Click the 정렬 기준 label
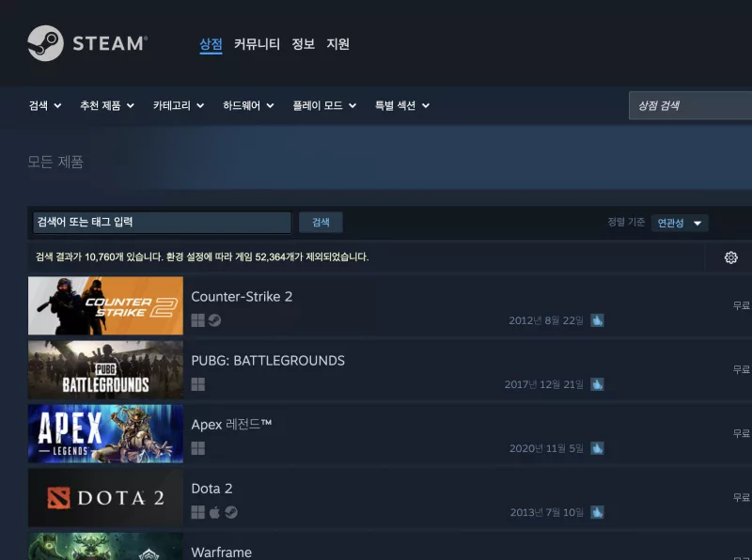This screenshot has width=752, height=560. click(x=626, y=222)
